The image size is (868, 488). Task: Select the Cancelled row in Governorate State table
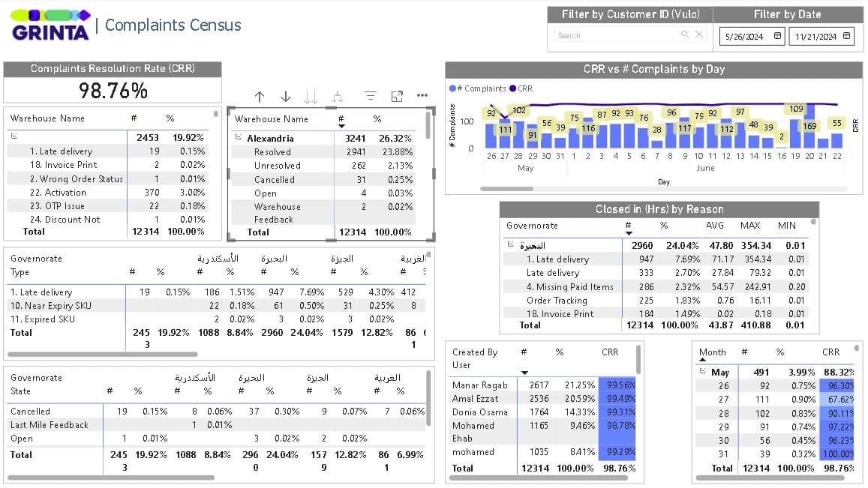pos(216,411)
